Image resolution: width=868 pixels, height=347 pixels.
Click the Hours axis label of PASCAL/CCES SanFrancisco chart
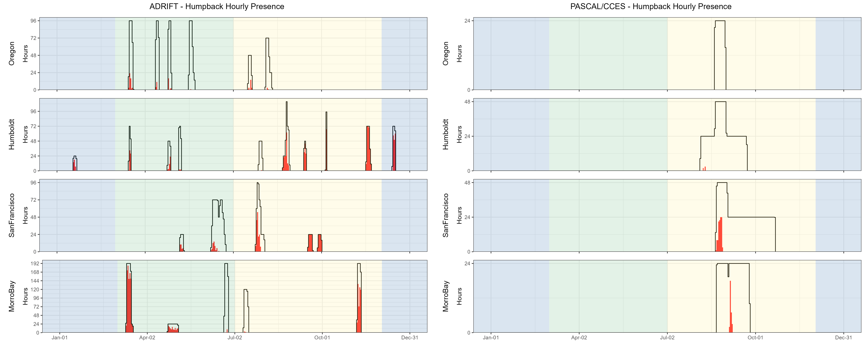pos(459,215)
